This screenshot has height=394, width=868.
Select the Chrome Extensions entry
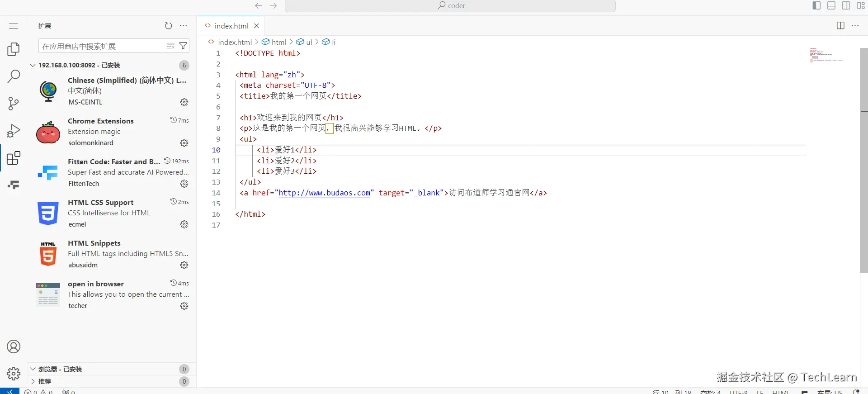point(112,132)
